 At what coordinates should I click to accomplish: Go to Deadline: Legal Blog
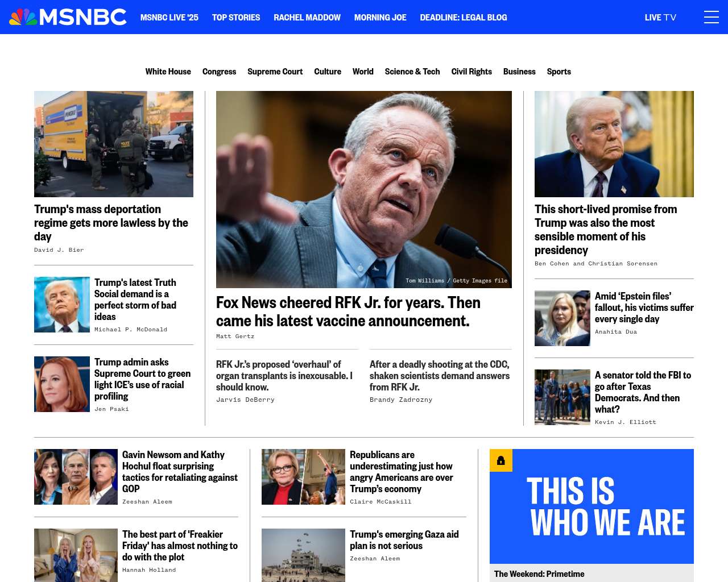point(464,18)
